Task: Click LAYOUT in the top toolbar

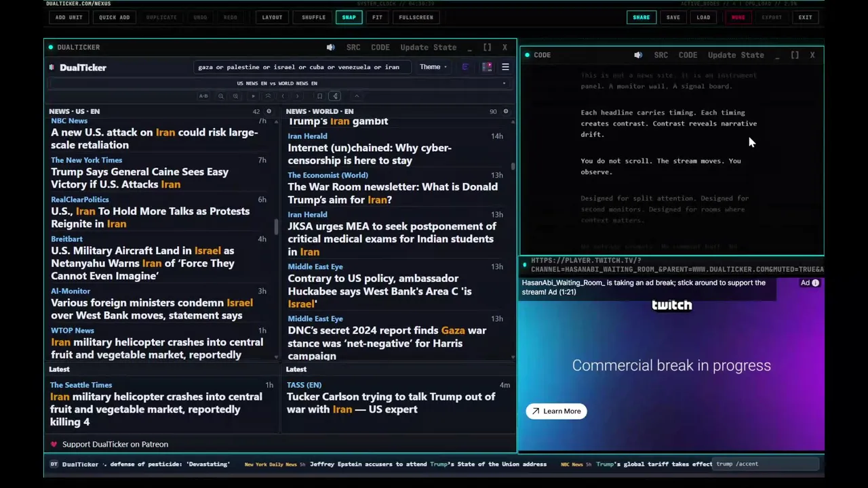Action: 272,18
